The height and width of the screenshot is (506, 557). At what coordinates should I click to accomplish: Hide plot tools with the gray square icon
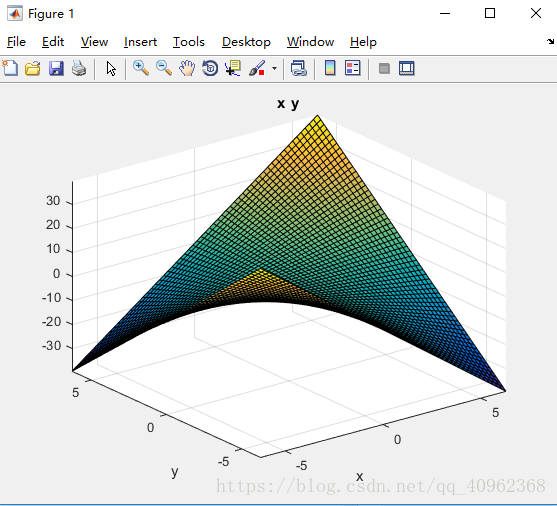[384, 68]
